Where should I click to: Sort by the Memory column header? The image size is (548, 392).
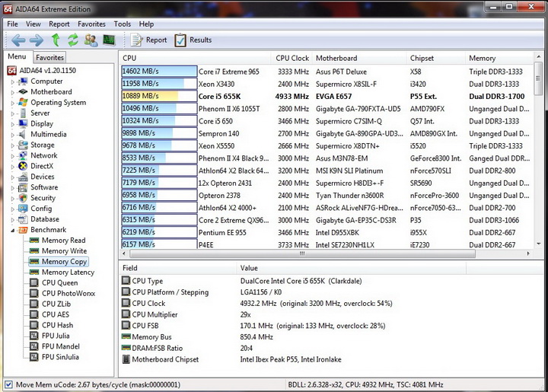tap(499, 58)
